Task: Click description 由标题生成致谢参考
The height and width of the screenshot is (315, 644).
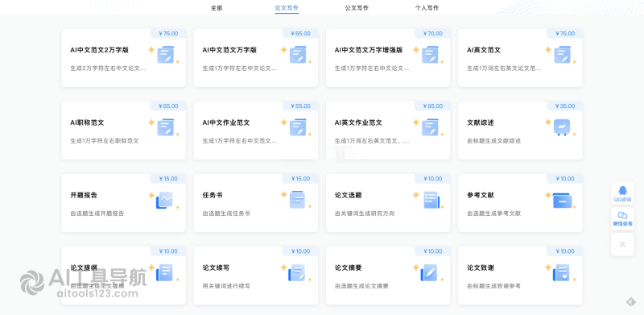Action: pyautogui.click(x=493, y=286)
